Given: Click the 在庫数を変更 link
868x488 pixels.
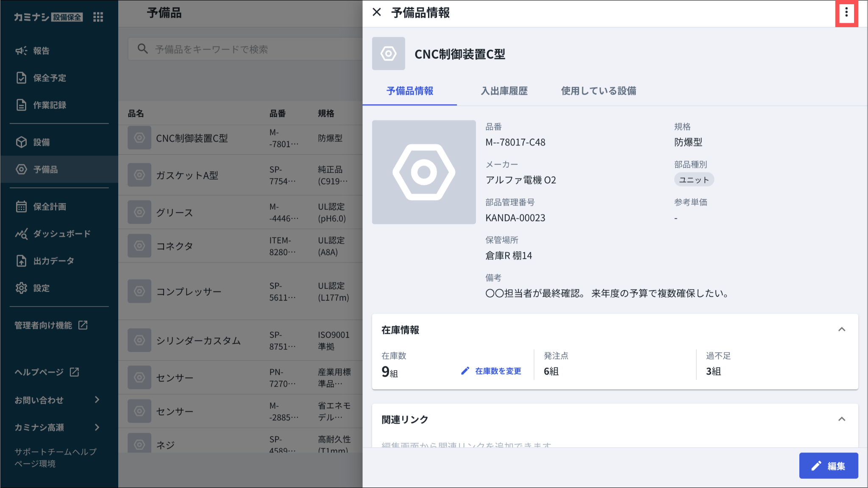Looking at the screenshot, I should (491, 371).
